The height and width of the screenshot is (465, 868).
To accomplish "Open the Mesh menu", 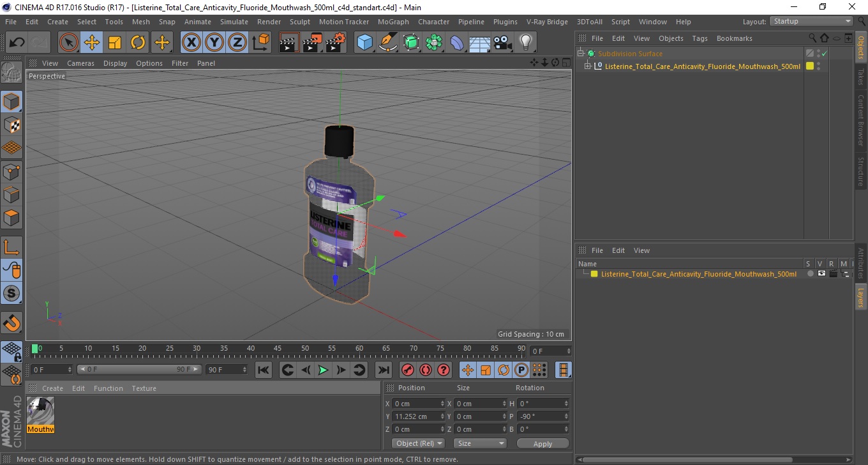I will tap(140, 22).
